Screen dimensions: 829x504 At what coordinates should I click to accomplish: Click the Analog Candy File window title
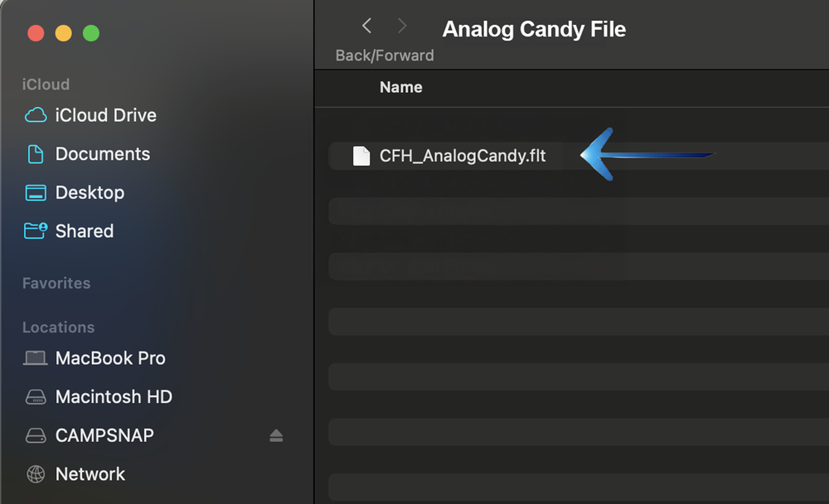click(534, 29)
